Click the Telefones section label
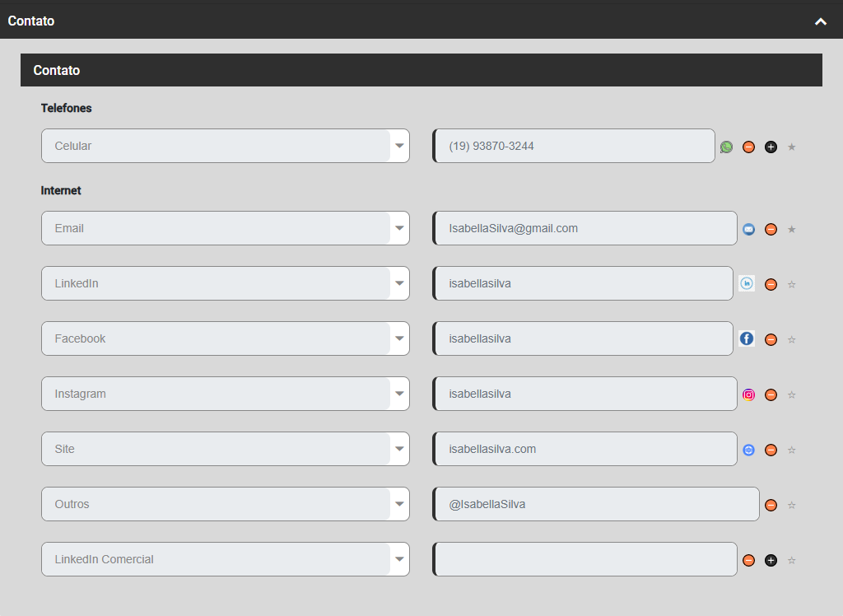The image size is (843, 616). 66,108
